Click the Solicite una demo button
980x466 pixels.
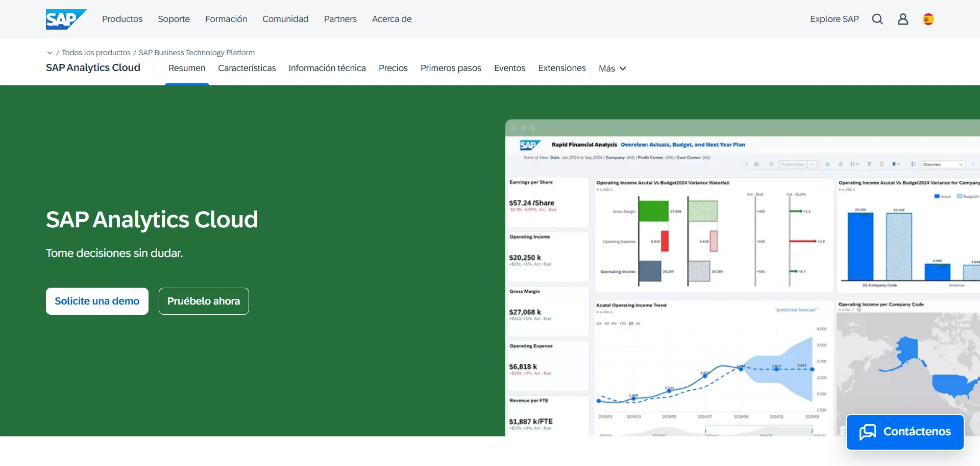point(97,301)
